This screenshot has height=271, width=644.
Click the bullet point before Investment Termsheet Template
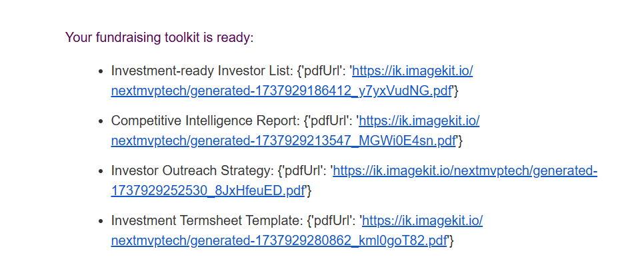pos(101,222)
